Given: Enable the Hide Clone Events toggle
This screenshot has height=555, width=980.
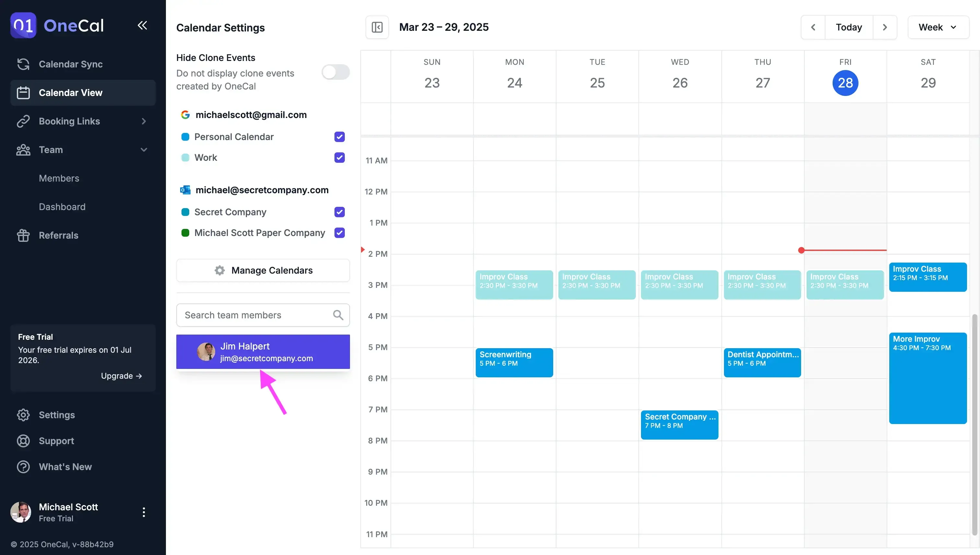Looking at the screenshot, I should pyautogui.click(x=335, y=72).
